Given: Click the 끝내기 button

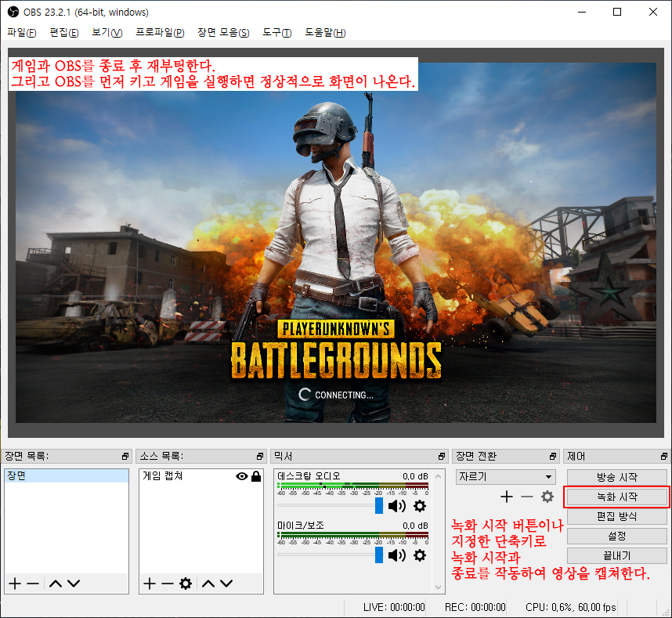Looking at the screenshot, I should pos(616,556).
